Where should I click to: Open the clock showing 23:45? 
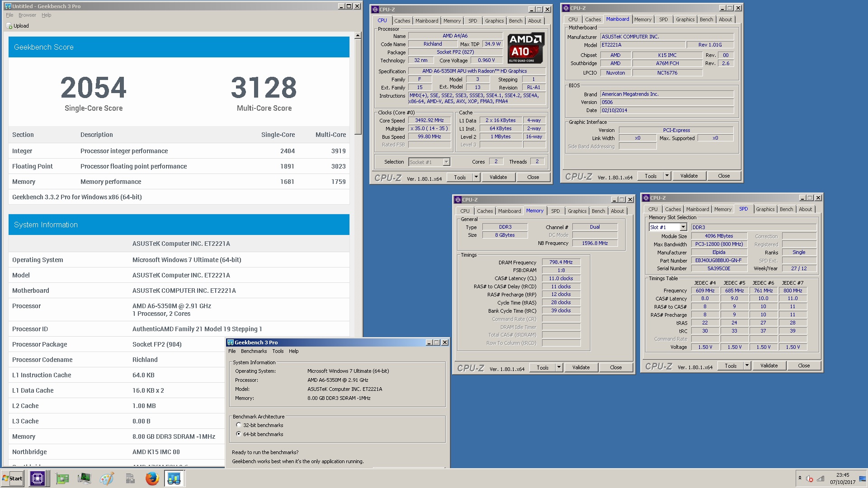(x=843, y=479)
